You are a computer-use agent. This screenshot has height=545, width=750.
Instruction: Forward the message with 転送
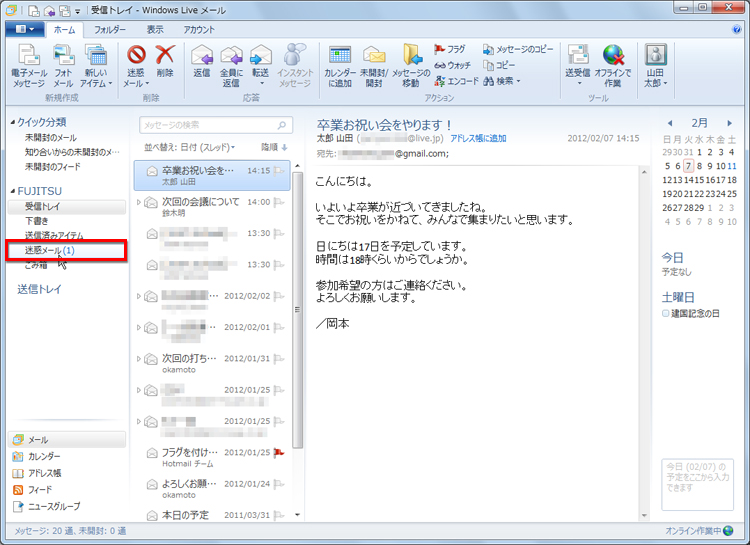(261, 66)
